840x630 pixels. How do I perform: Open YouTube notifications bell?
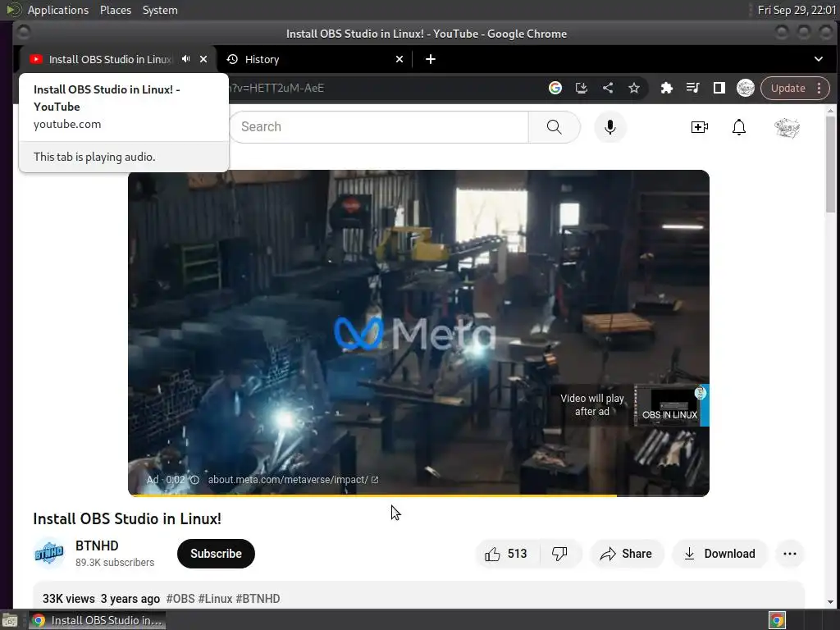pos(739,127)
